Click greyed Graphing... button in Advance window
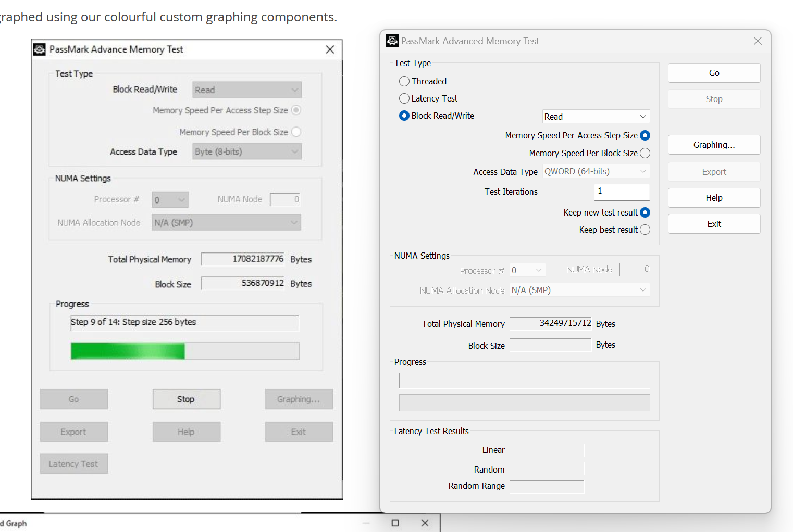 (299, 399)
